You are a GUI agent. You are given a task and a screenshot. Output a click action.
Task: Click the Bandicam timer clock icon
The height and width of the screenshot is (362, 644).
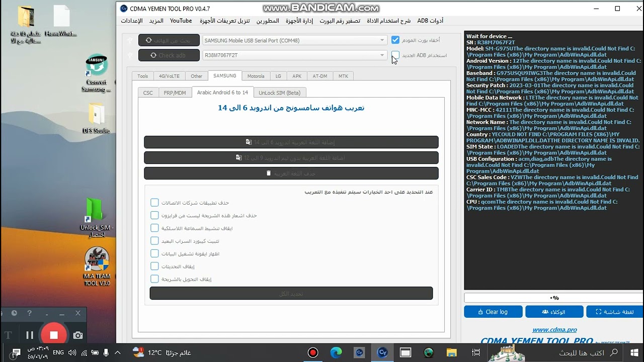pos(14,313)
